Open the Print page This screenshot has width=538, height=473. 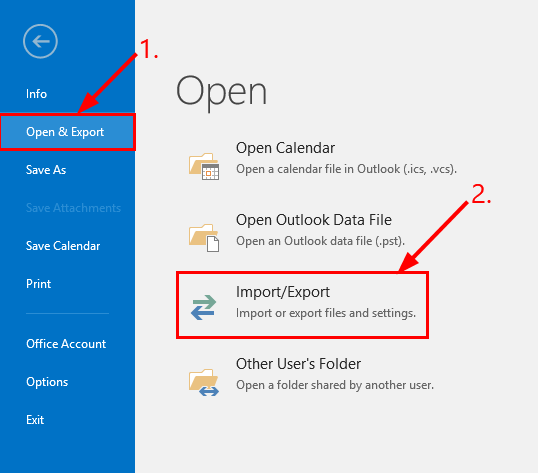[38, 284]
